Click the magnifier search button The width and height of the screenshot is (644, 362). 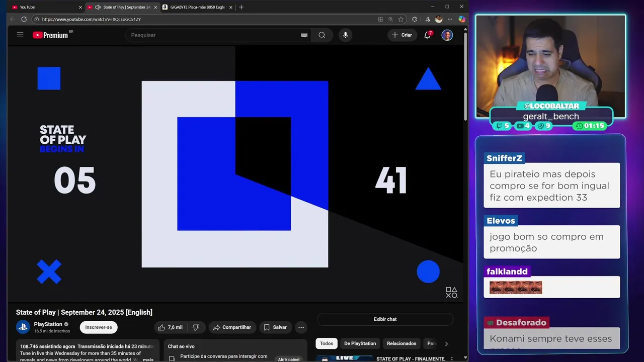(322, 35)
